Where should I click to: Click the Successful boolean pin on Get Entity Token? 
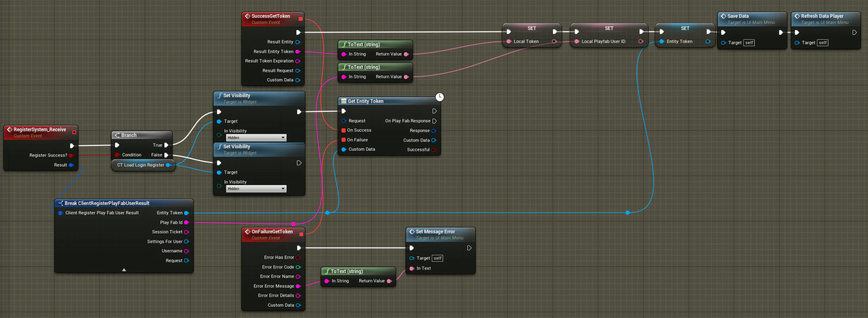pyautogui.click(x=434, y=150)
